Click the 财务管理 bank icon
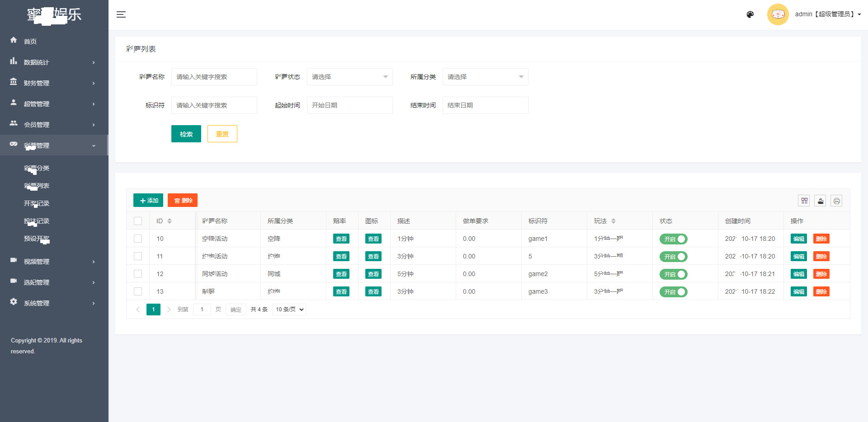The image size is (868, 422). click(14, 82)
